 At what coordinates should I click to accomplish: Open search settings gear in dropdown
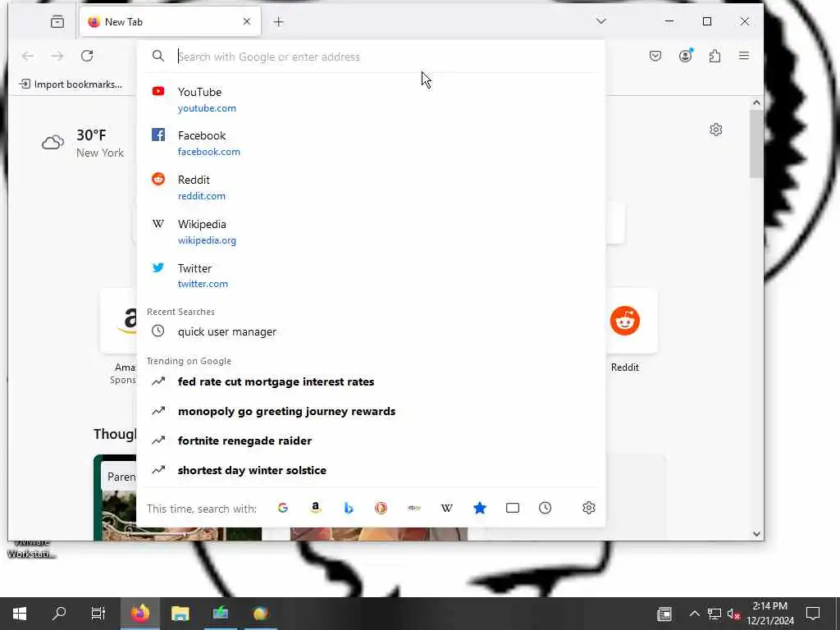point(589,508)
